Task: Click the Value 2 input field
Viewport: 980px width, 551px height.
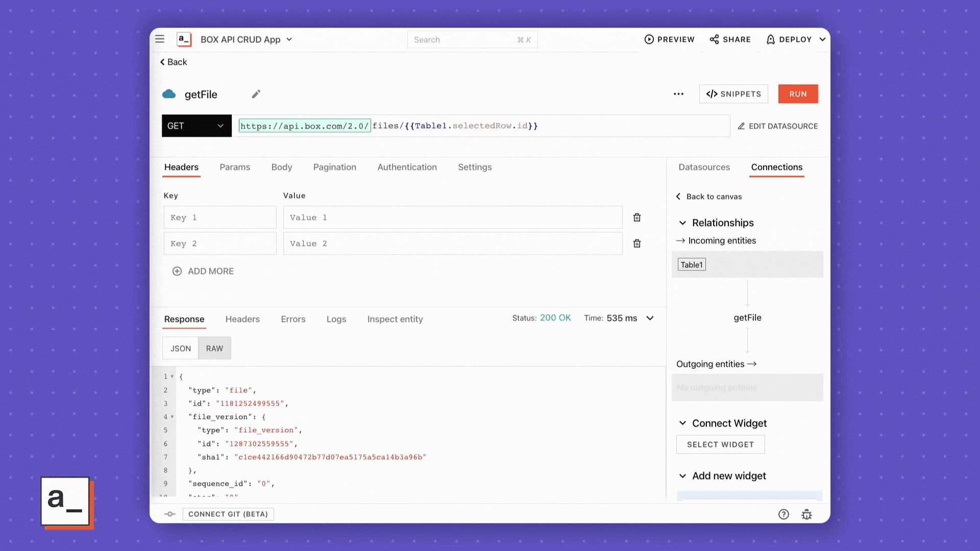Action: tap(453, 243)
